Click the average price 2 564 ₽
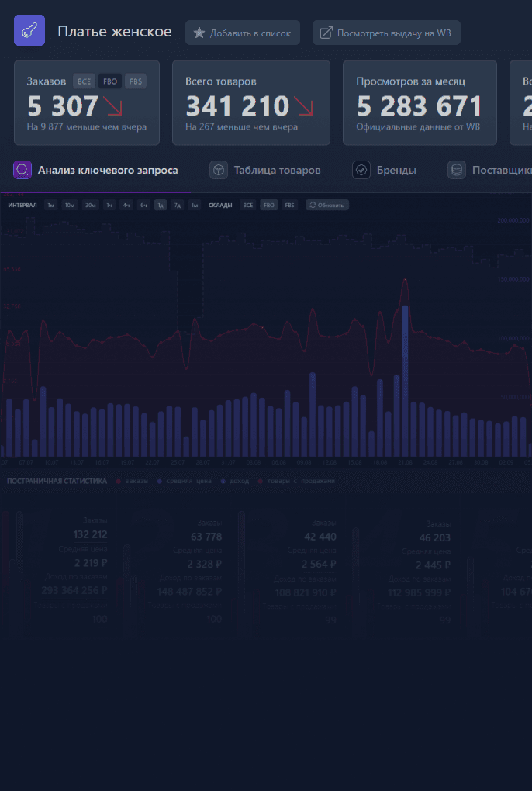The height and width of the screenshot is (791, 532). point(319,565)
